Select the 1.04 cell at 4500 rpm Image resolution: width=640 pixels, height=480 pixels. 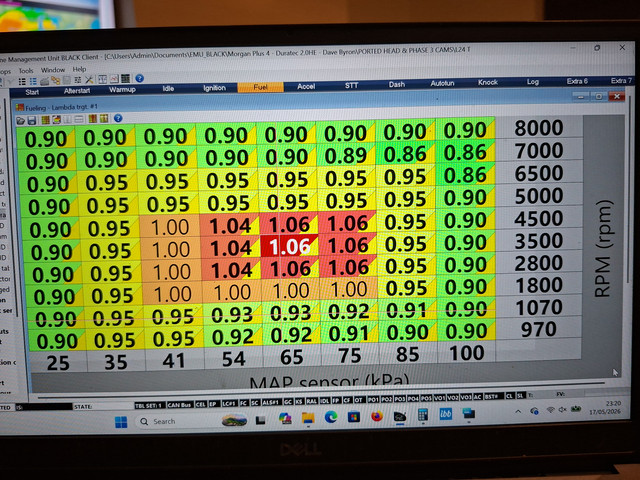tap(230, 225)
